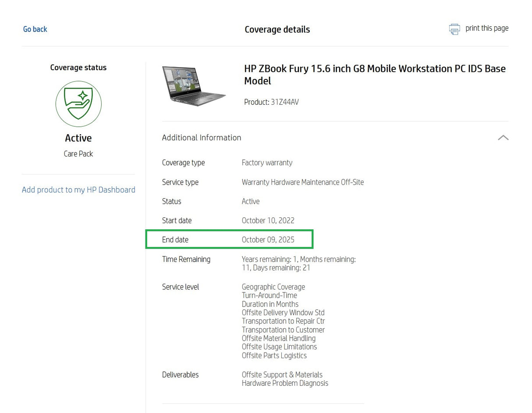The width and height of the screenshot is (532, 413).
Task: Toggle the Additional Information disclosure arrow
Action: pyautogui.click(x=503, y=138)
